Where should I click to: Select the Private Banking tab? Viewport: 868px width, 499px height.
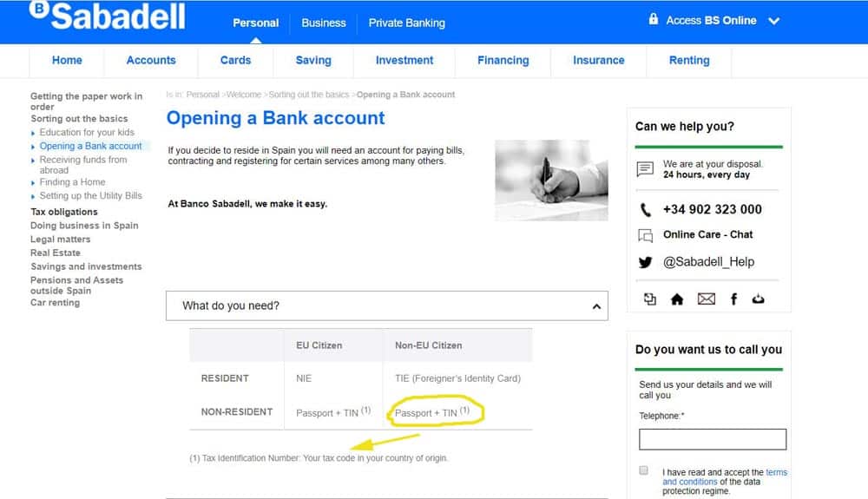point(406,23)
